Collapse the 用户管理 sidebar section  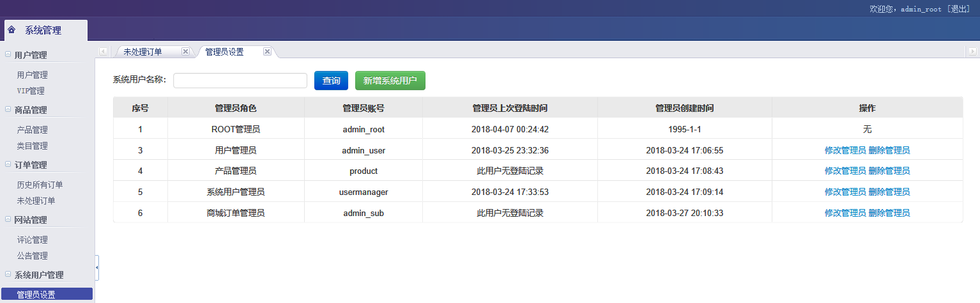8,55
